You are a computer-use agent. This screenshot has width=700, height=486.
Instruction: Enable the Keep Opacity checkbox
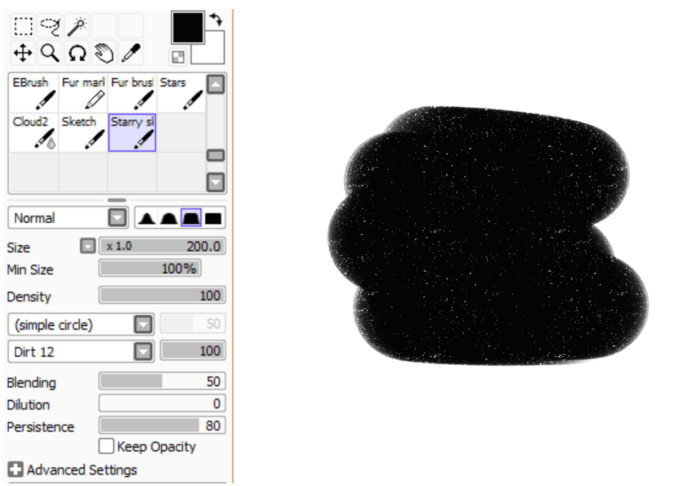[x=106, y=446]
